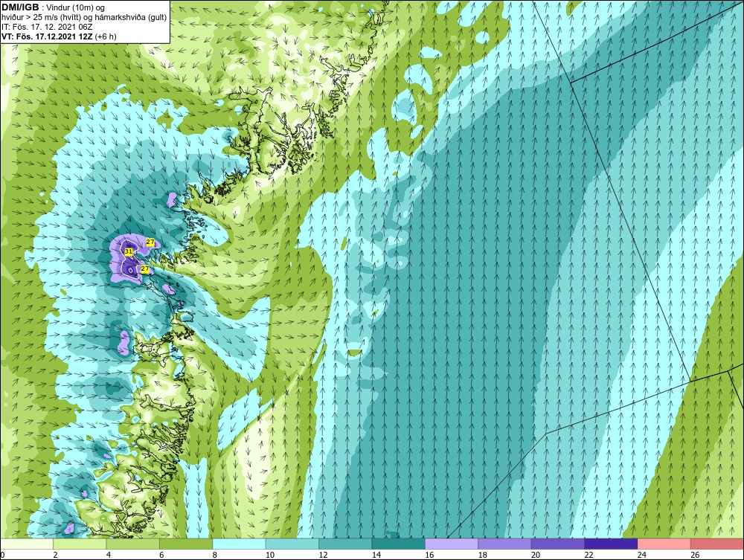Pick the 20–22 m/s violet legend swatch
The height and width of the screenshot is (560, 744).
558,544
